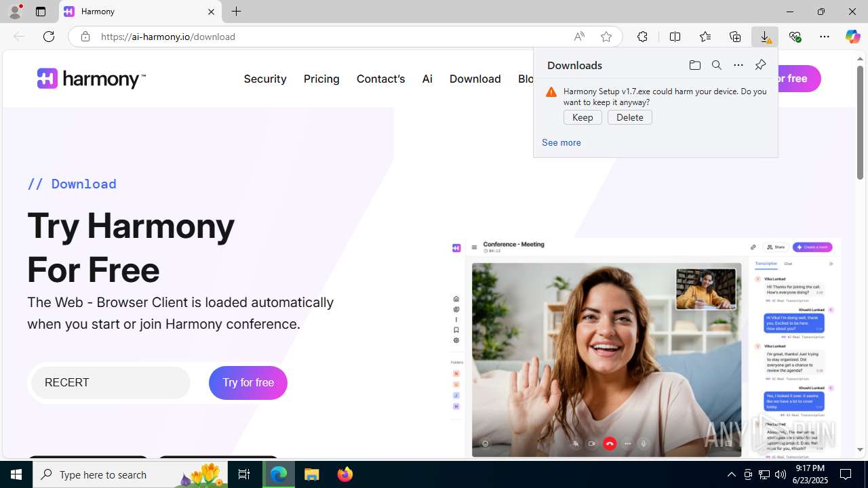Screen dimensions: 868x488
Task: Click the browser profile avatar icon
Action: tap(15, 12)
